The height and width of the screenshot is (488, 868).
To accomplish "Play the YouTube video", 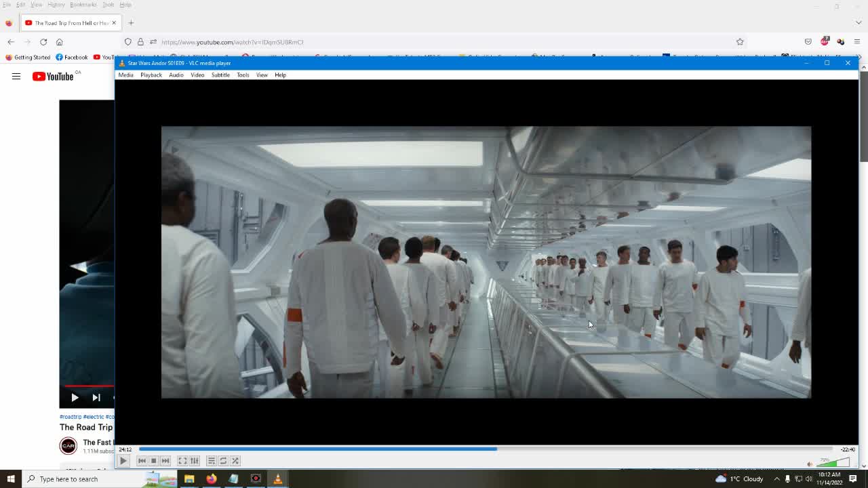I will tap(75, 398).
